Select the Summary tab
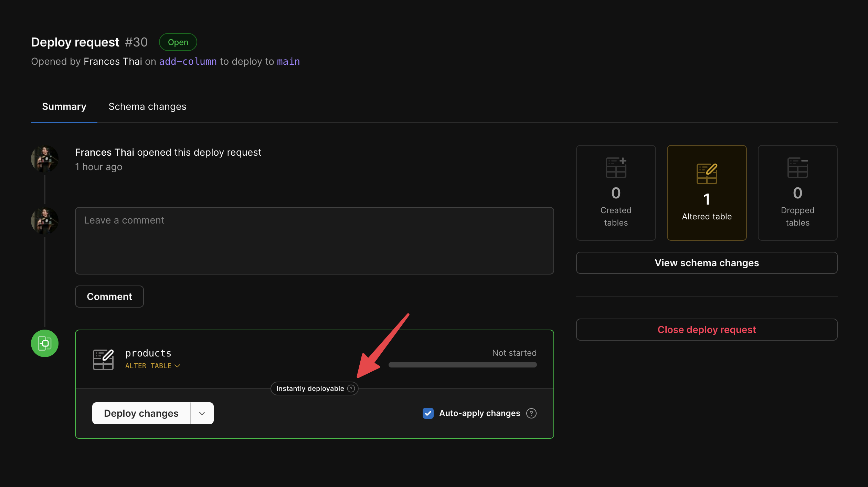The height and width of the screenshot is (487, 868). point(64,106)
